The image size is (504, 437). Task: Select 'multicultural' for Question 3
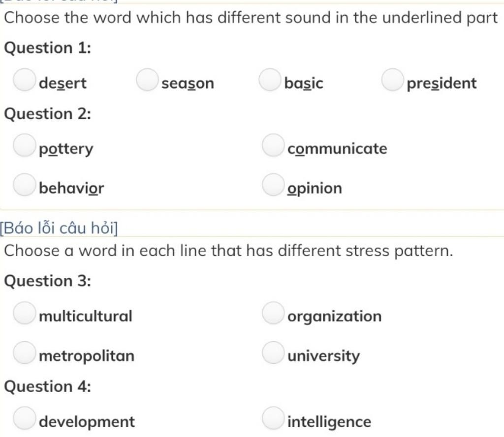coord(25,313)
